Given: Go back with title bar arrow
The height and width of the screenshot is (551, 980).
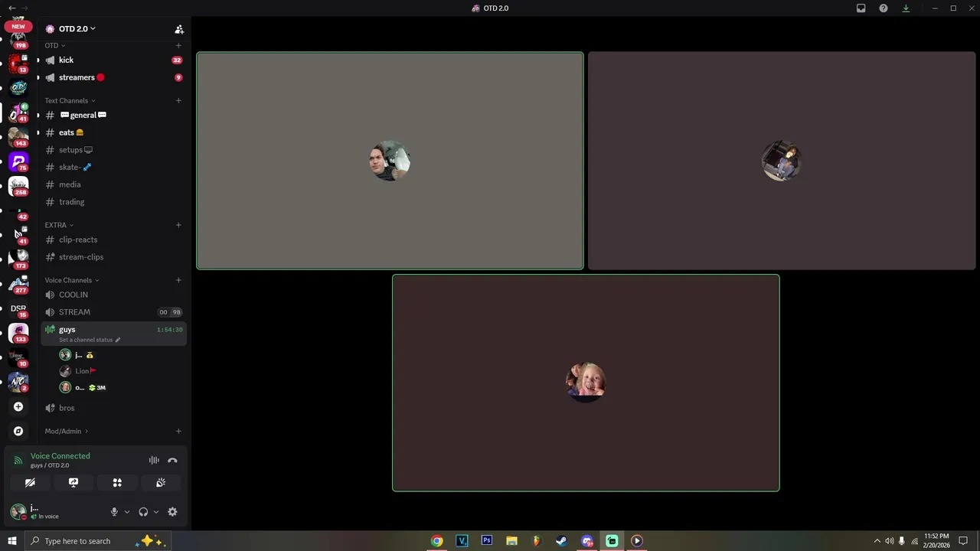Looking at the screenshot, I should coord(11,8).
